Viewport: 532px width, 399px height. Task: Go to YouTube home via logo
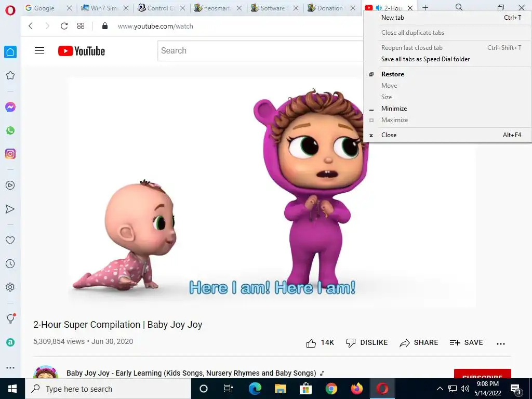(x=82, y=51)
